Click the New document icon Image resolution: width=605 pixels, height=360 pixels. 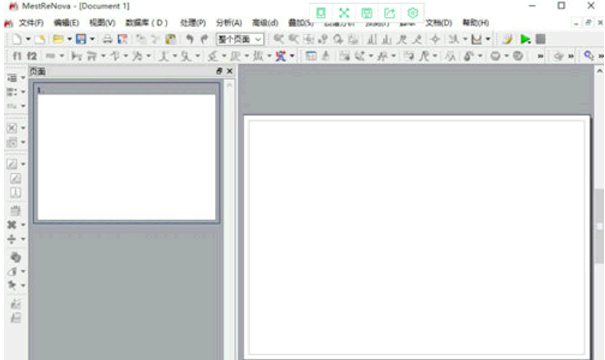pyautogui.click(x=17, y=39)
